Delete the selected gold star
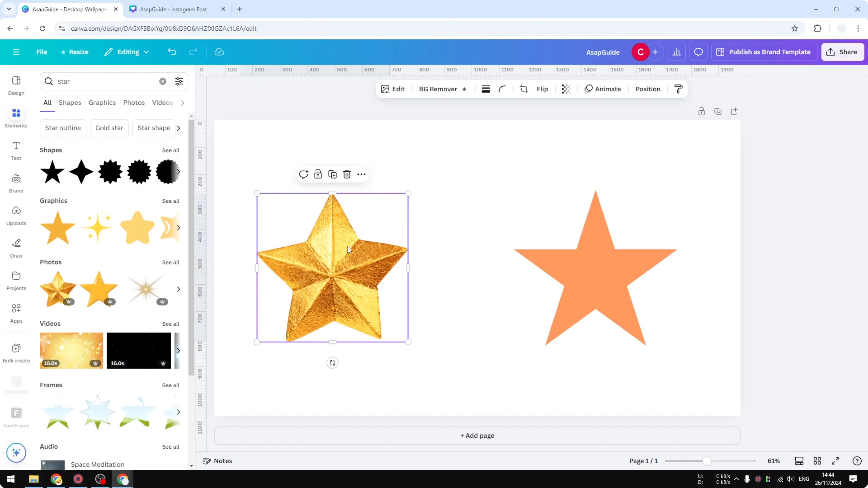 click(x=347, y=174)
